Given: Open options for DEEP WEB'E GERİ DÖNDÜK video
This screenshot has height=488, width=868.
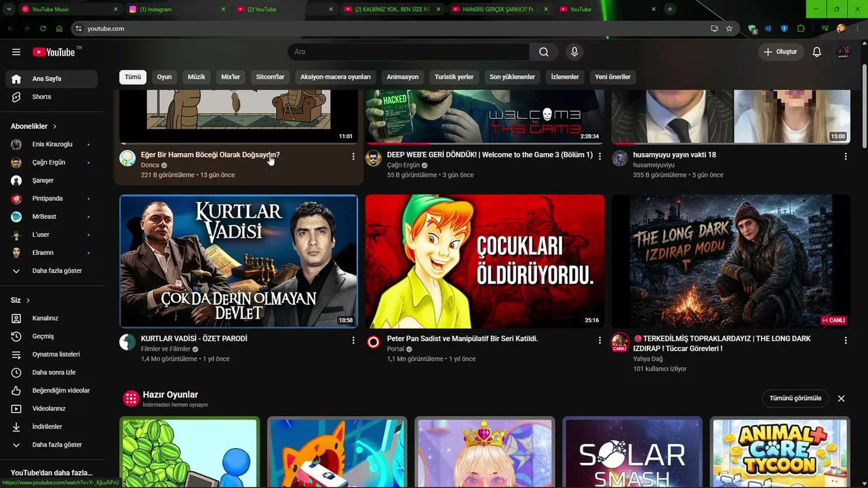Looking at the screenshot, I should [x=599, y=157].
